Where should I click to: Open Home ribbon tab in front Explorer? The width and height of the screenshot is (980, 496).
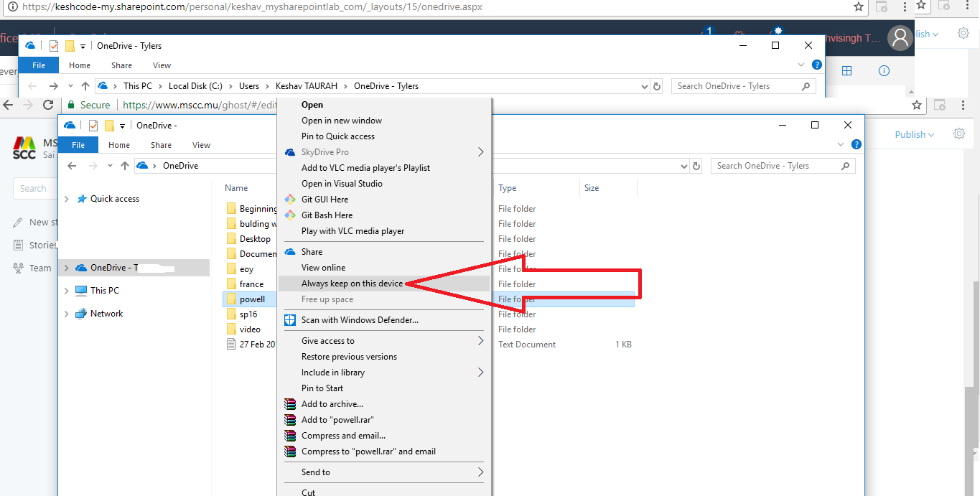119,145
